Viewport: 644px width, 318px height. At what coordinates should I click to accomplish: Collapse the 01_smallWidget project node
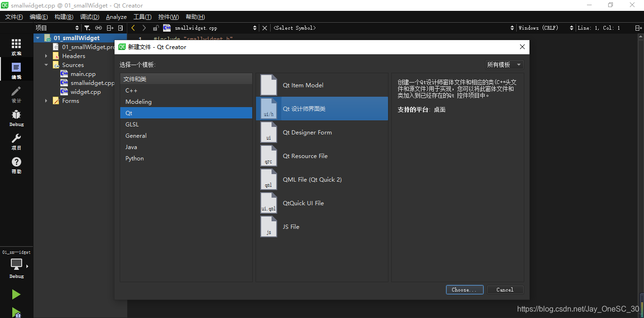[38, 38]
